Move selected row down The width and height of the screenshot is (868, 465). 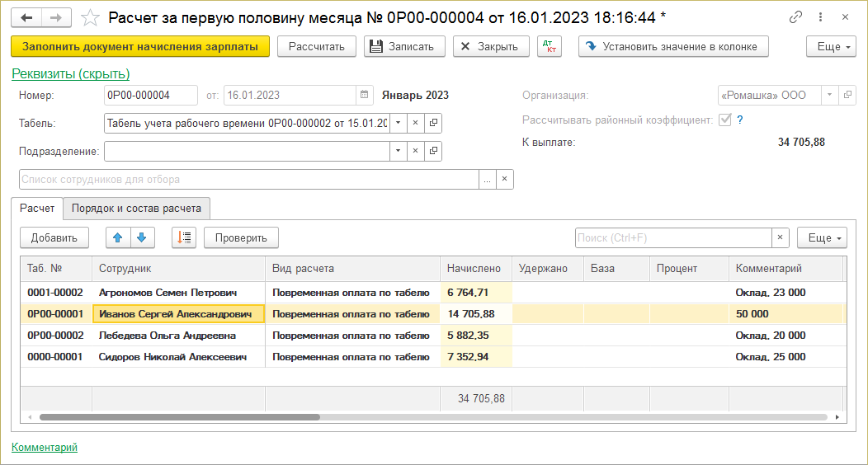[142, 237]
